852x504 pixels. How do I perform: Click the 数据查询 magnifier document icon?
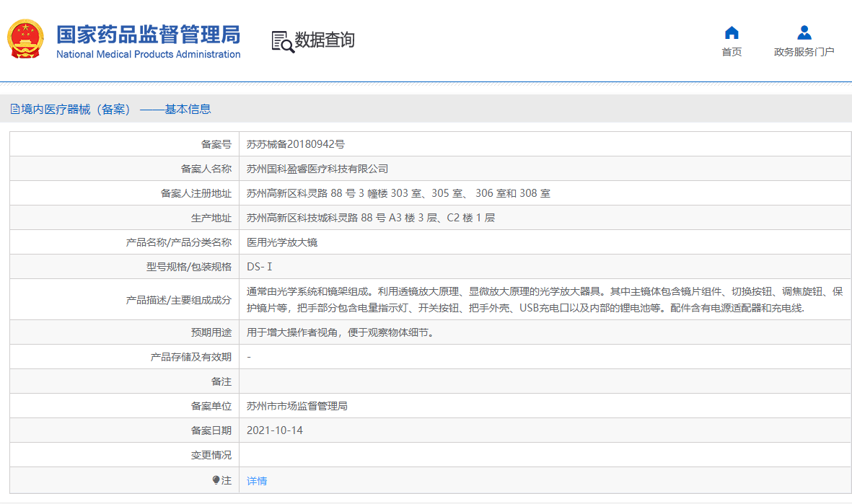pyautogui.click(x=281, y=41)
